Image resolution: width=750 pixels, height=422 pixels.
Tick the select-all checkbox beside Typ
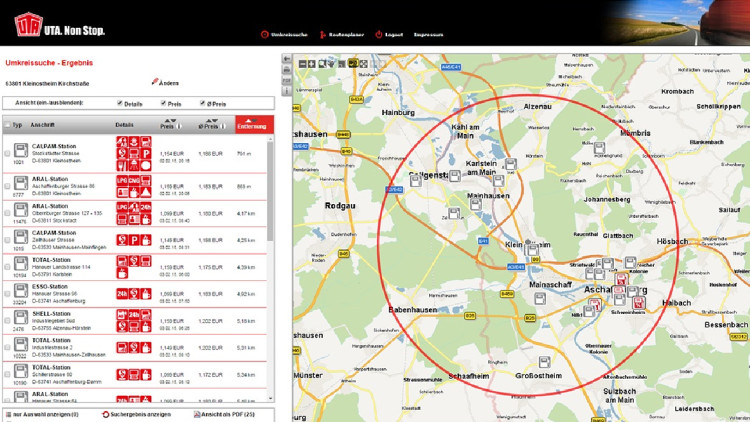7,125
